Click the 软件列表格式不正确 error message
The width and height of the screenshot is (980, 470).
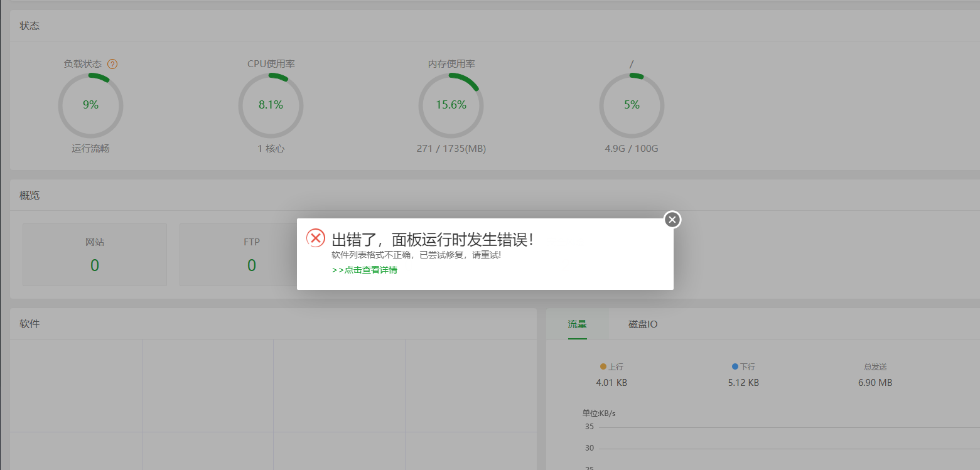pyautogui.click(x=416, y=255)
